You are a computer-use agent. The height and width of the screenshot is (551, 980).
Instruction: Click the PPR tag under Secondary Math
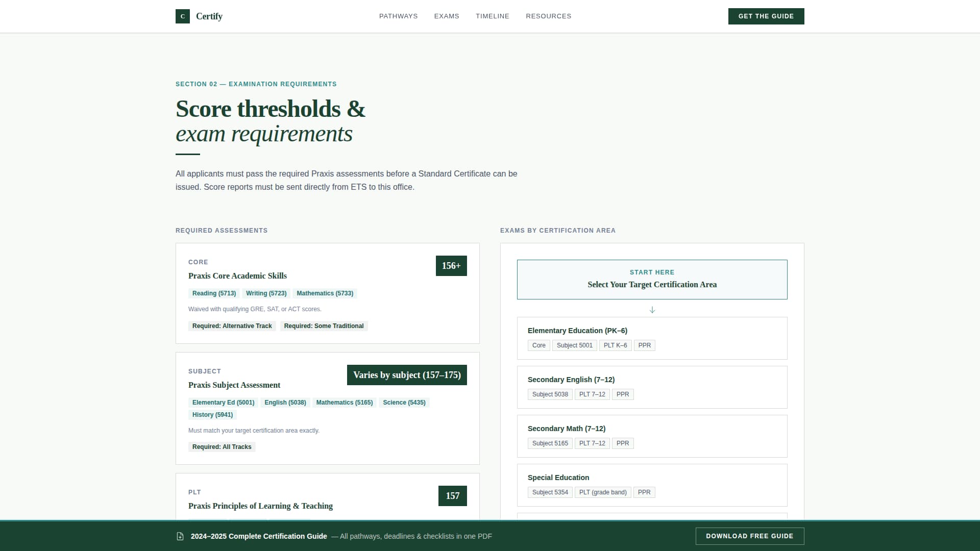[623, 443]
